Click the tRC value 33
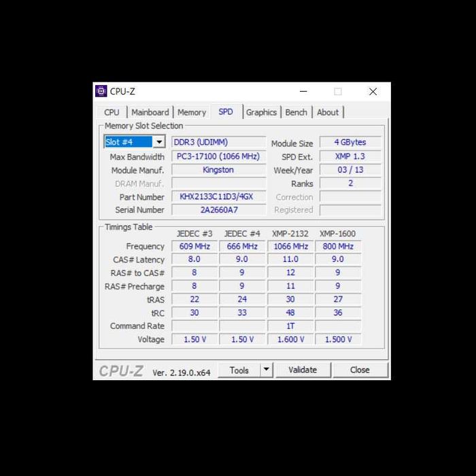This screenshot has width=476, height=476. click(x=242, y=313)
